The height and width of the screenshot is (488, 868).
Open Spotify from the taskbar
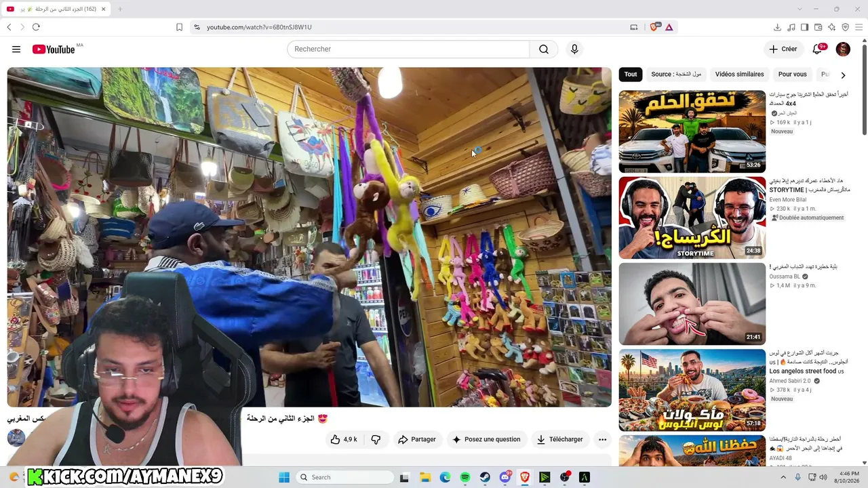click(x=465, y=477)
